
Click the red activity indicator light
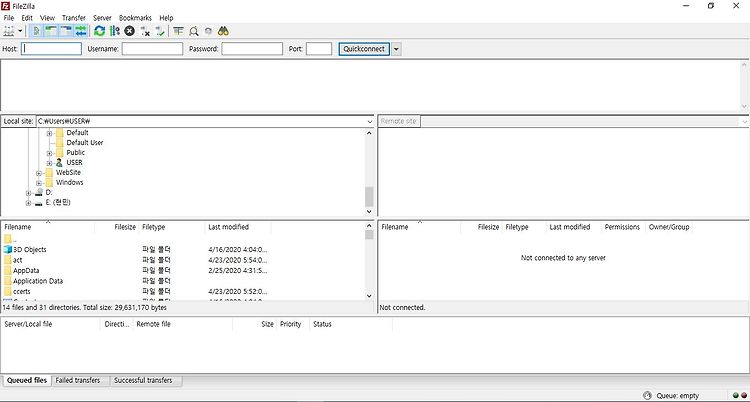point(744,396)
